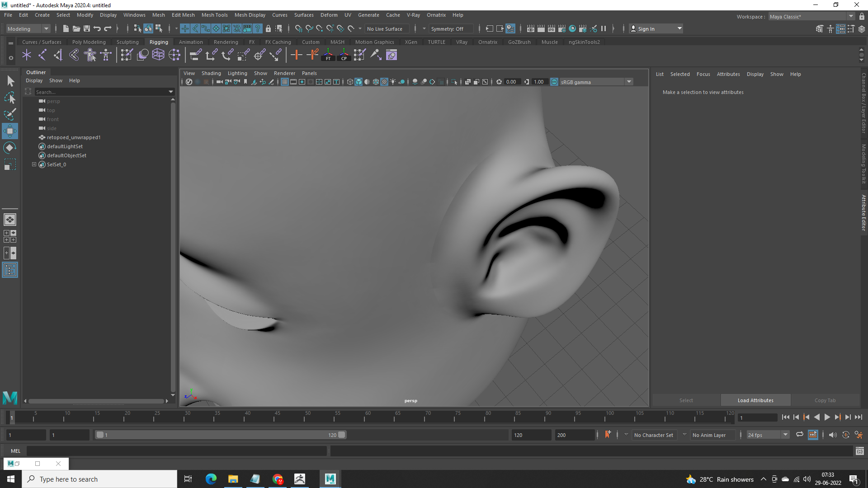This screenshot has height=488, width=868.
Task: Click the Point Constraint shelf icon
Action: point(211,55)
